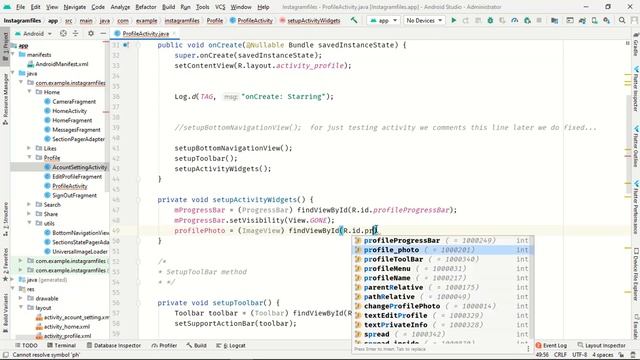
Task: Click Apply Changes and Restart Activity icon
Action: [466, 20]
